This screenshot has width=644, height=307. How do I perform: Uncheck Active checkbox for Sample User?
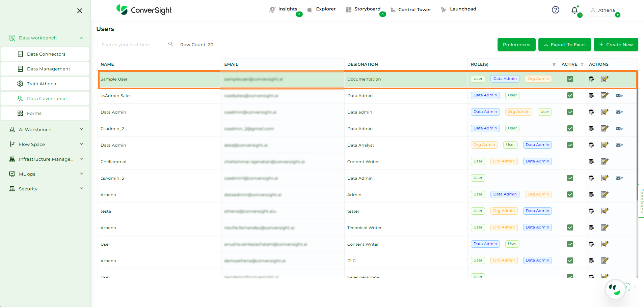coord(570,79)
